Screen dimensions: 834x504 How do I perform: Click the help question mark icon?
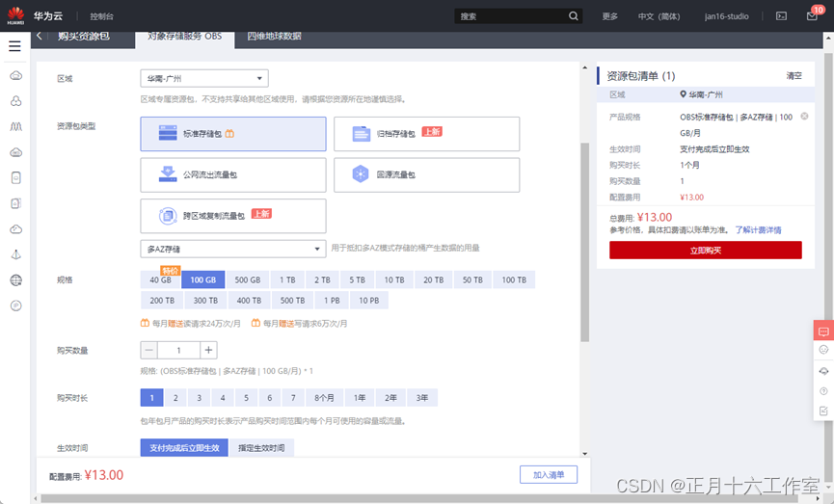coord(823,390)
